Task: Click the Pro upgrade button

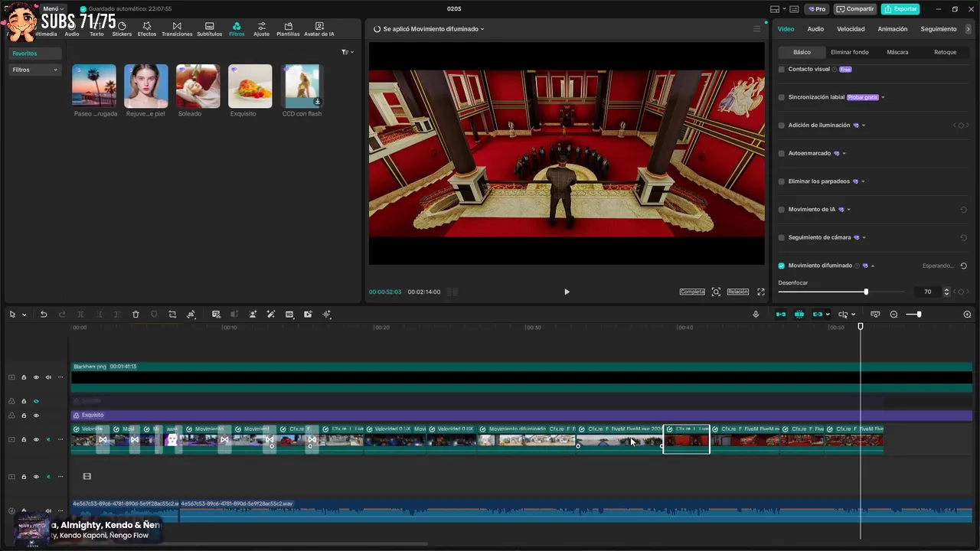Action: click(816, 9)
